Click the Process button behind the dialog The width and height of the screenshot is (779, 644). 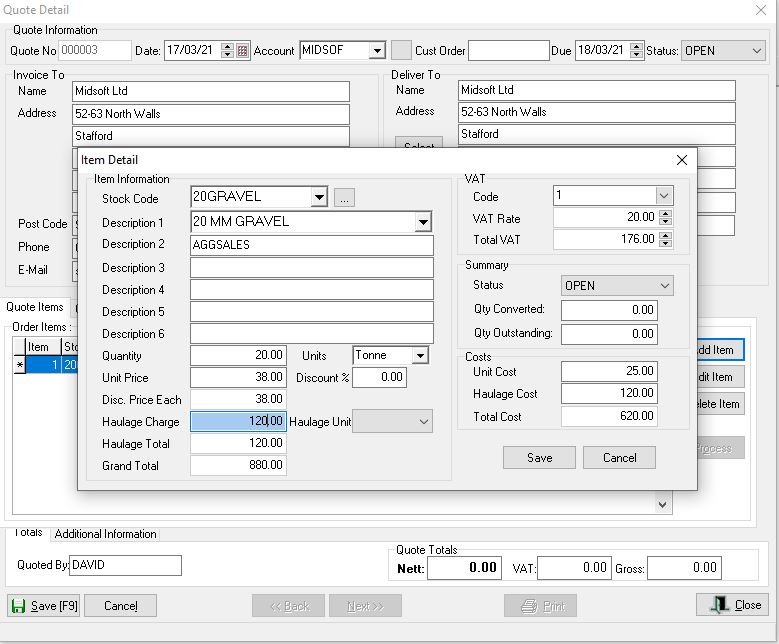[x=720, y=448]
